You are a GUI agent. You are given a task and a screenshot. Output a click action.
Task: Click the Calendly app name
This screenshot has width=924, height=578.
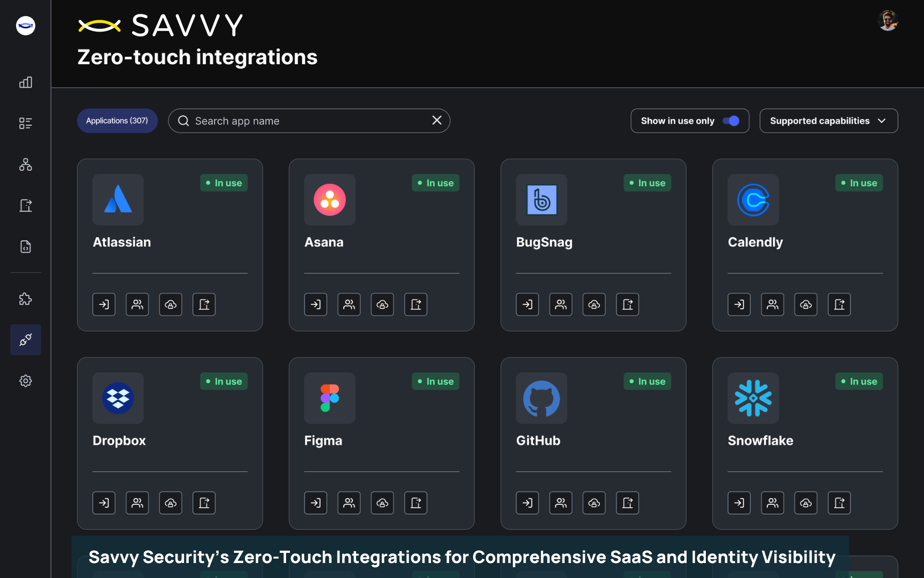point(755,242)
